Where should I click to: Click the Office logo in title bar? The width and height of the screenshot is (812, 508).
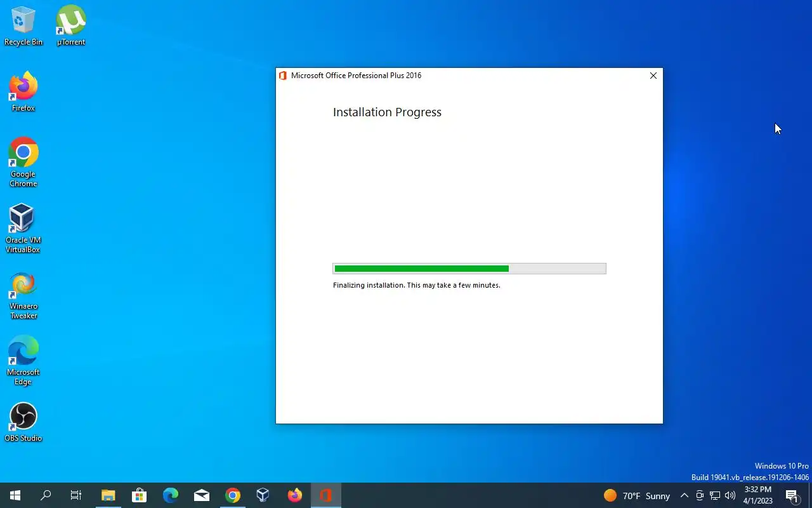[283, 76]
